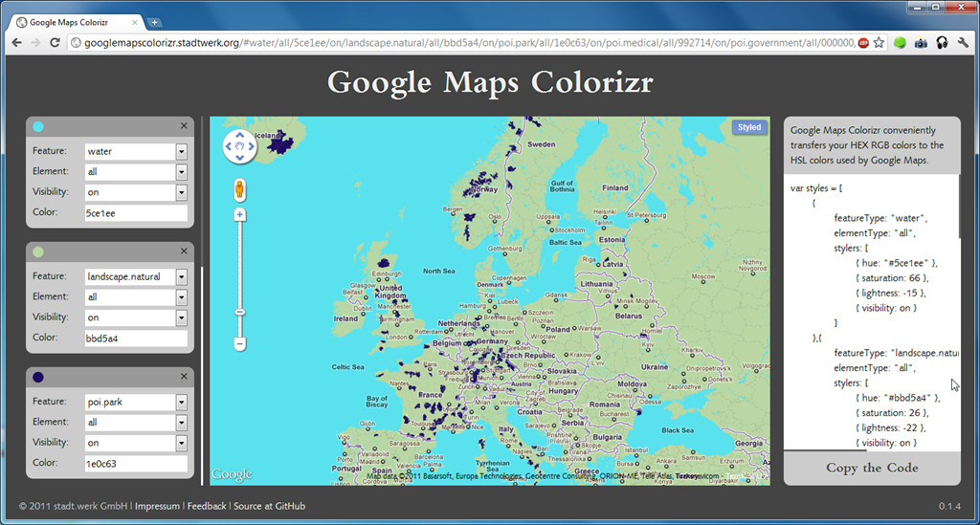
Task: Click the Color field containing 1e0c63
Action: (136, 464)
